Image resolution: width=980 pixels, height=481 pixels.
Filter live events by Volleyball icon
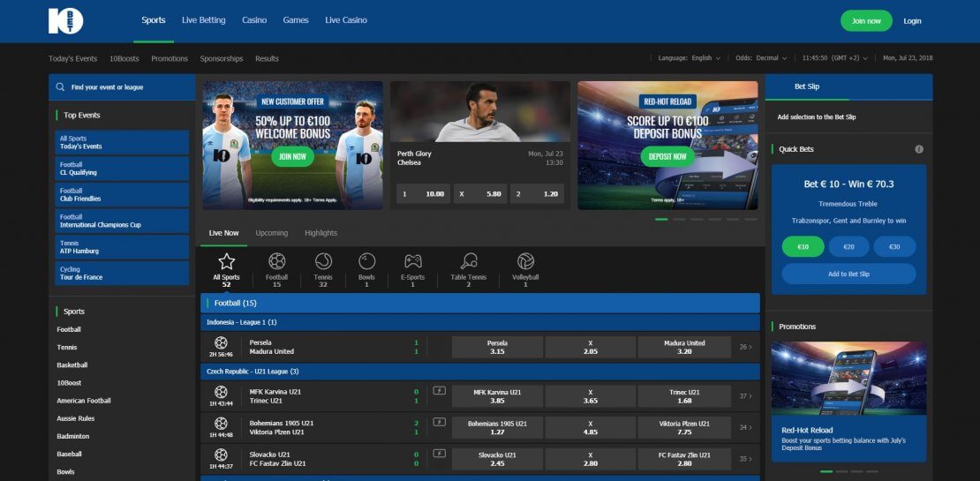click(525, 261)
